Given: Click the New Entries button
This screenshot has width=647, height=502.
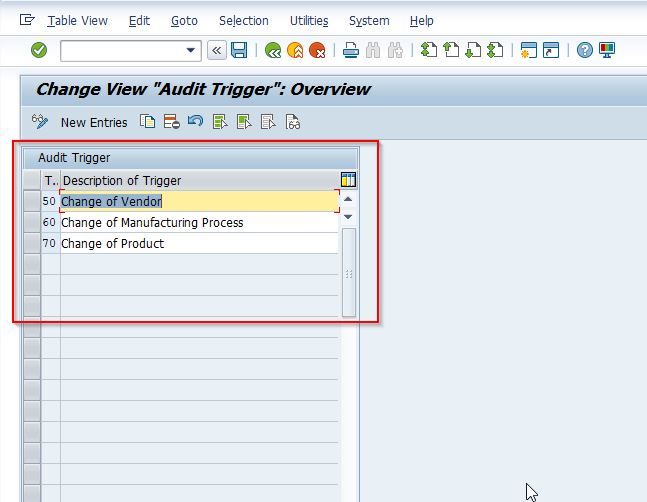Looking at the screenshot, I should 94,123.
